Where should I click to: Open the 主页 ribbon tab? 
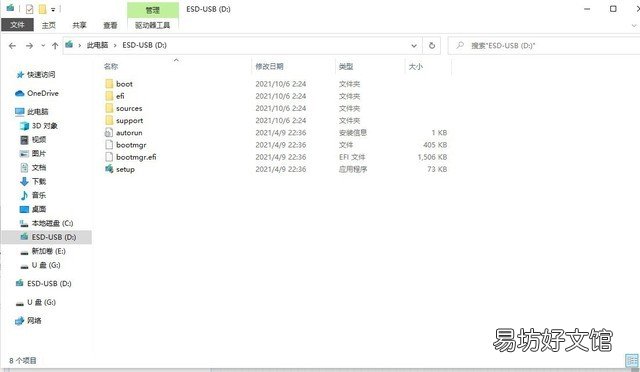click(x=49, y=25)
